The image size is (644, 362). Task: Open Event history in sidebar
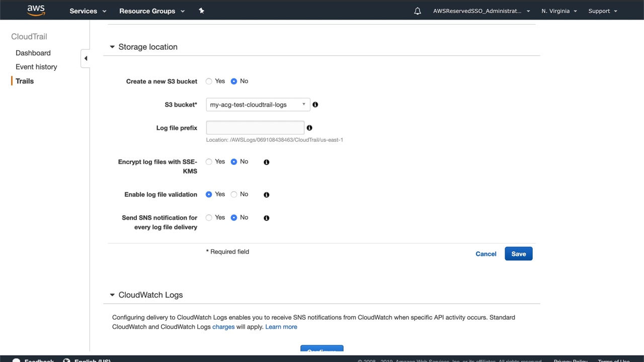coord(36,67)
